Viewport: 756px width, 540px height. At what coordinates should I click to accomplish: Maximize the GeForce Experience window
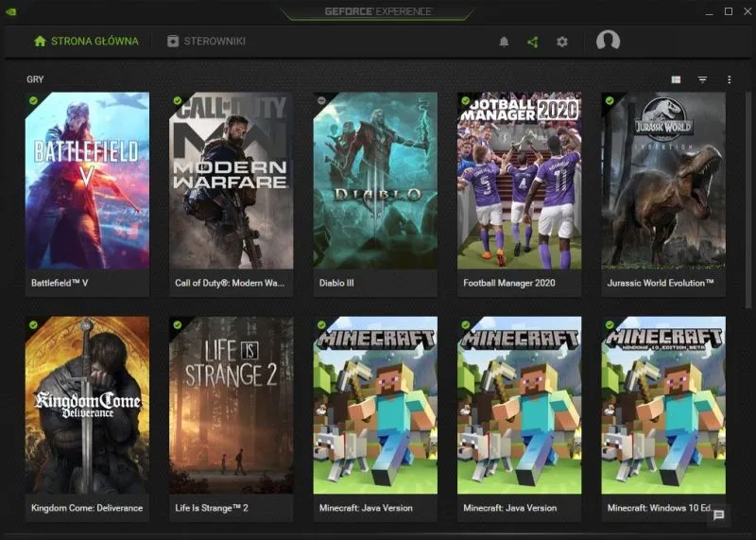729,11
